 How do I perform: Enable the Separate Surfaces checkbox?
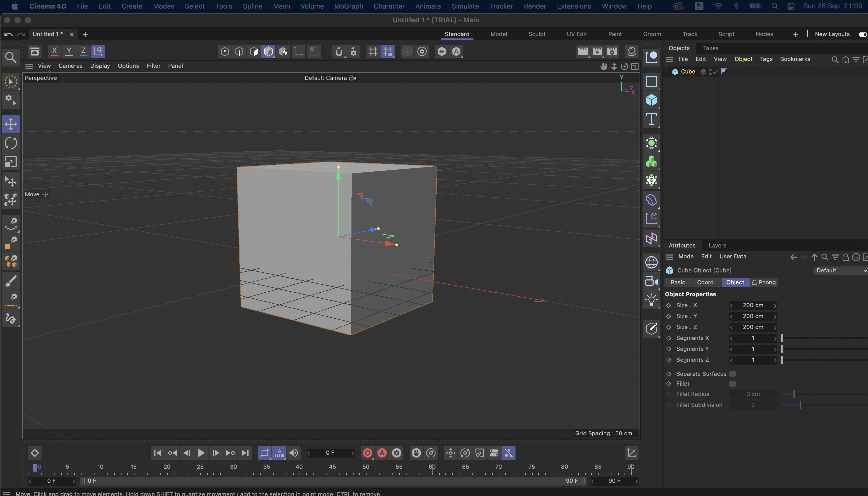[733, 374]
